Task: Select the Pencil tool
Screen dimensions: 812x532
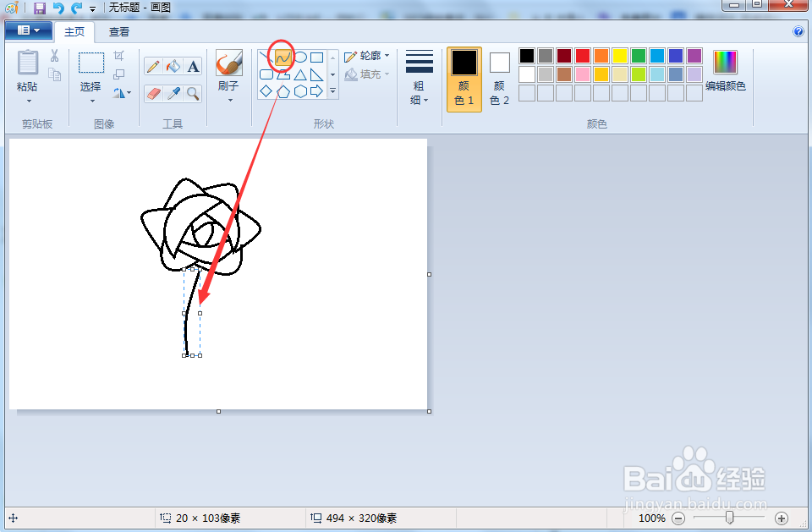Action: pos(153,65)
